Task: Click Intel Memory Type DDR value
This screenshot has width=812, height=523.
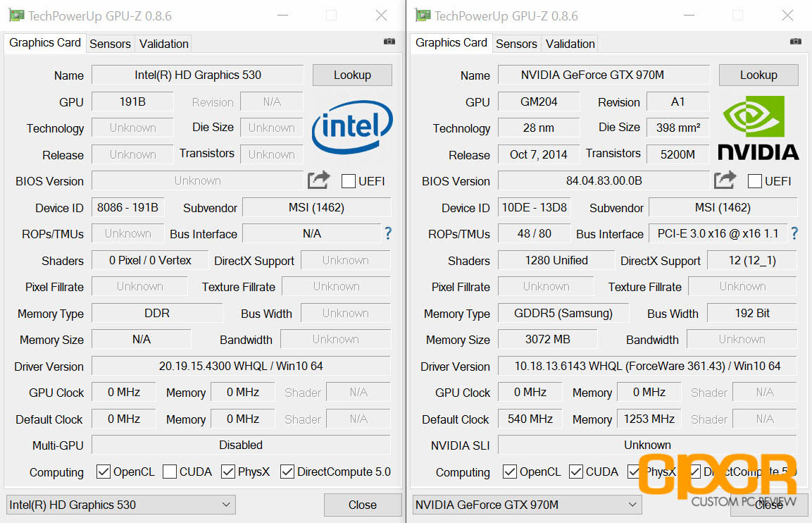Action: pyautogui.click(x=157, y=313)
